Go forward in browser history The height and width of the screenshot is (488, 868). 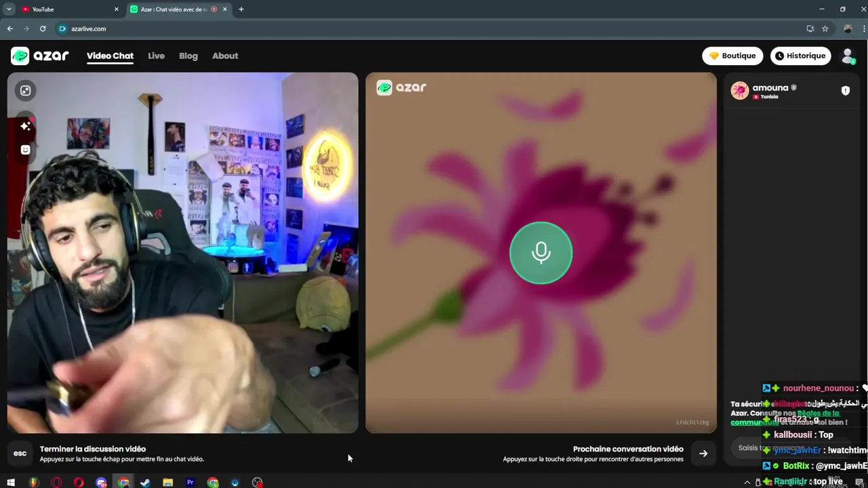(x=26, y=28)
